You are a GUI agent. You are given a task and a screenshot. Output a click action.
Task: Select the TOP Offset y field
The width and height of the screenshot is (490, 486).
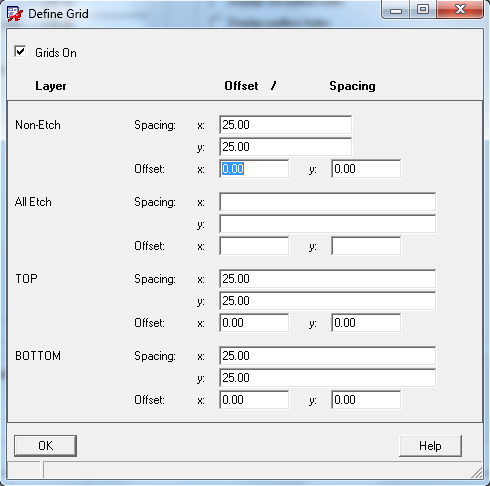[366, 323]
